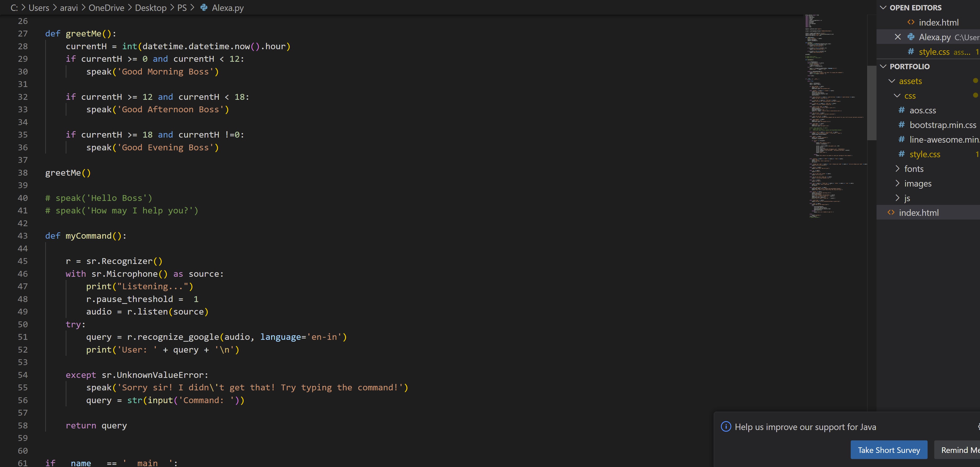980x467 pixels.
Task: Click the hash icon beside aos.css
Action: point(901,110)
